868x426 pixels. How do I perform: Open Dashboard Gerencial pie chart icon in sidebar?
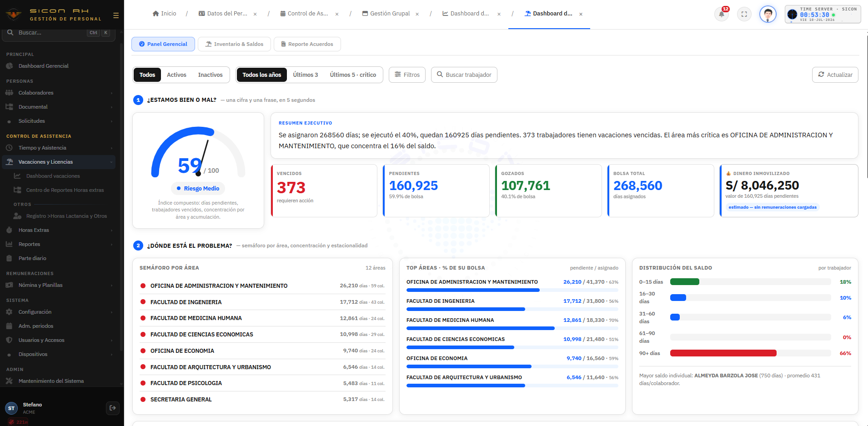pos(9,66)
